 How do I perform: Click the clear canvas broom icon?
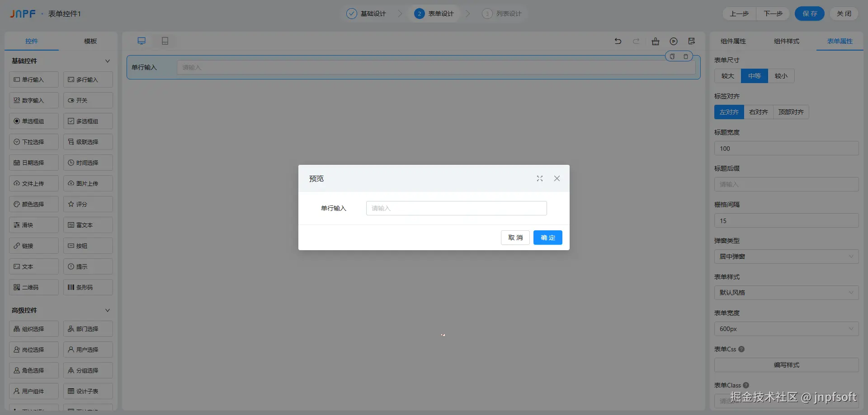click(655, 41)
